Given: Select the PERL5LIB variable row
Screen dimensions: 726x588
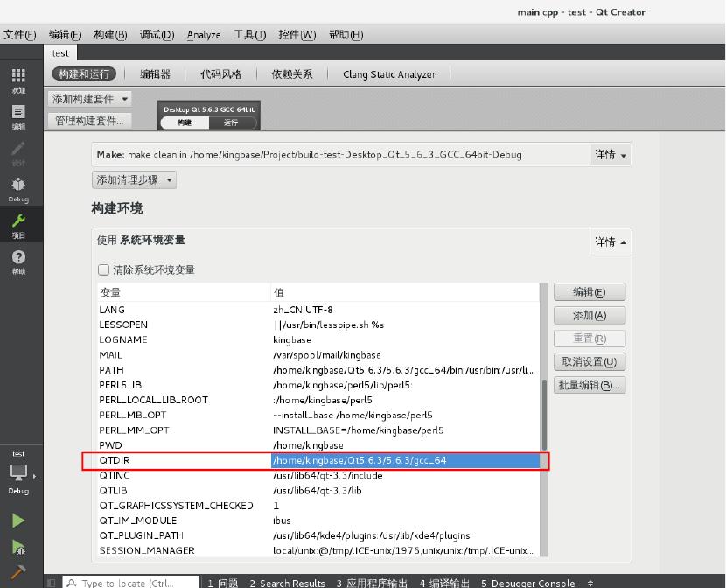Looking at the screenshot, I should [319, 385].
